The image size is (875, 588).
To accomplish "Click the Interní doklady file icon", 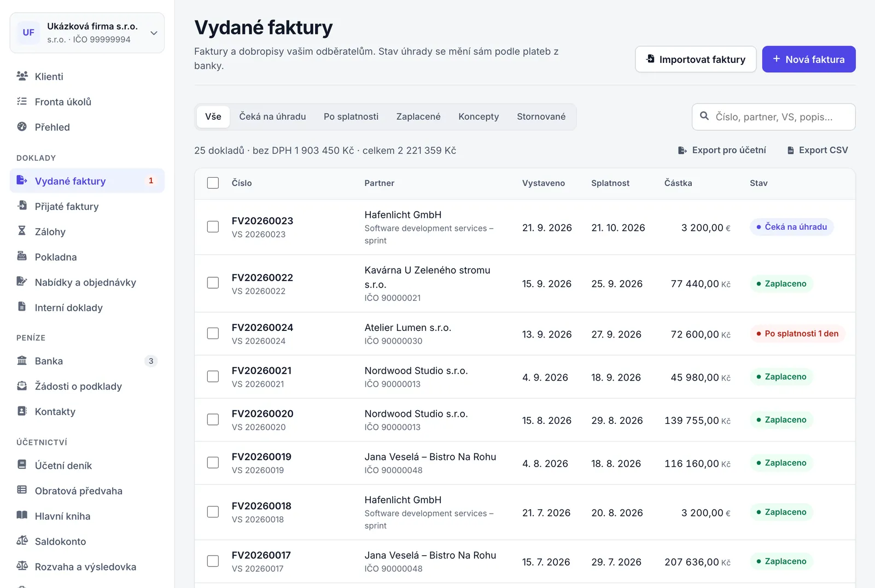I will pyautogui.click(x=22, y=307).
